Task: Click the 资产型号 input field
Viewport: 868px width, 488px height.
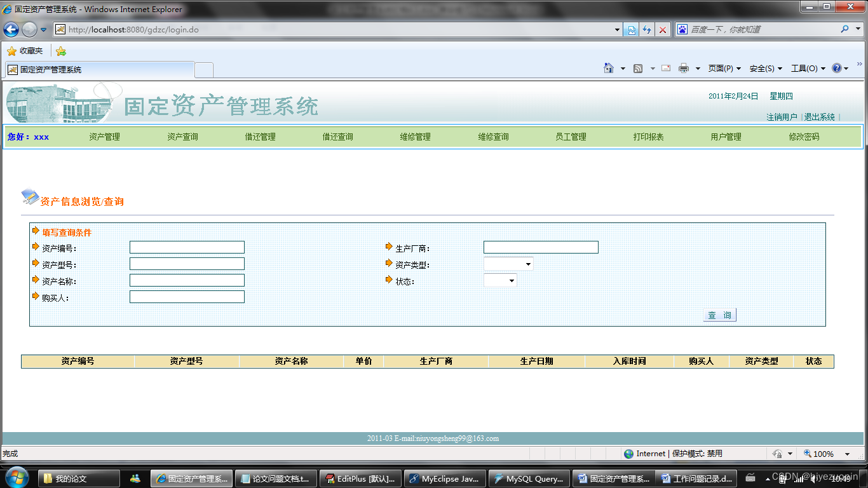Action: [187, 264]
